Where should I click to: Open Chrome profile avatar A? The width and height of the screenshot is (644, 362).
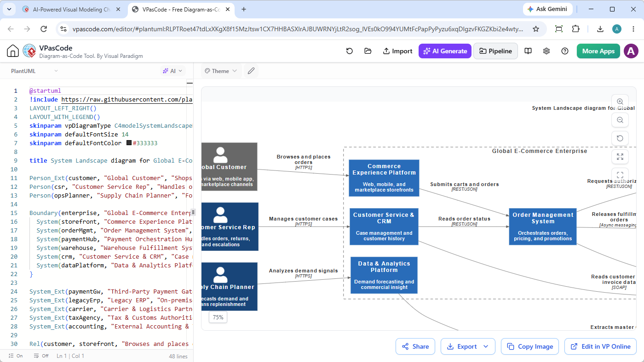coord(617,29)
